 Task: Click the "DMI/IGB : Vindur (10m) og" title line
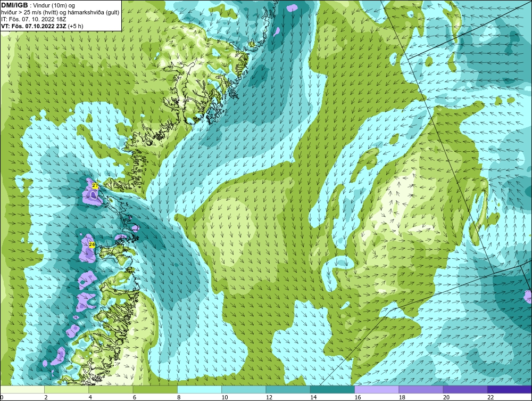pos(38,5)
